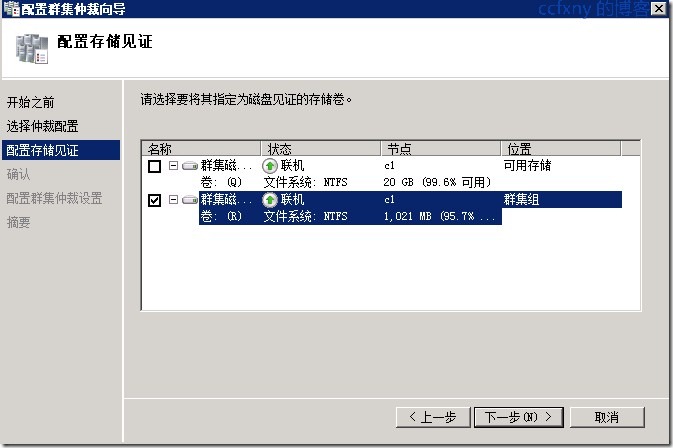Screen dimensions: 673x448
Task: Go to the 选择仲裁配置 step
Action: (x=42, y=126)
